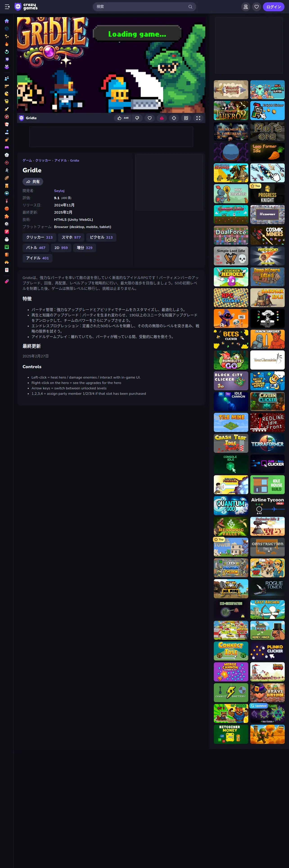Screen dimensions: 289x868
Task: Click the crosshair focus icon in game bar
Action: tap(174, 118)
